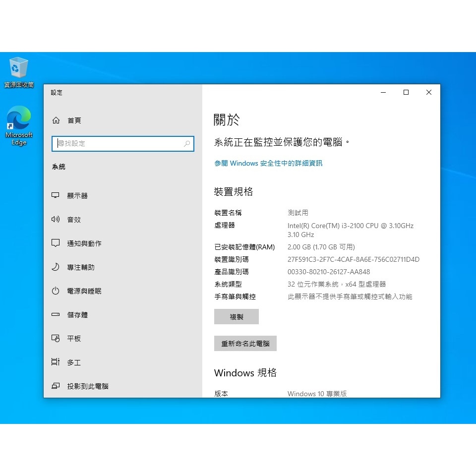
Task: Open Windows Security details link
Action: [268, 163]
